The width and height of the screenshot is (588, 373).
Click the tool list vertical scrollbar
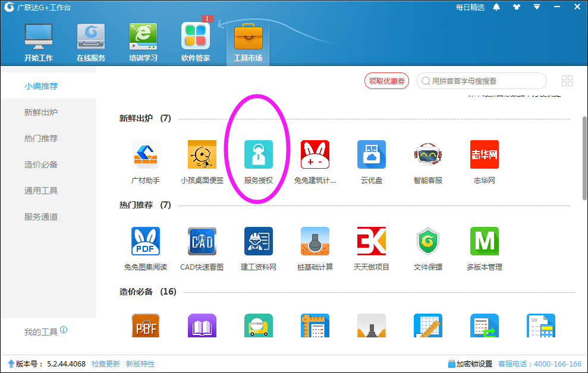[584, 159]
